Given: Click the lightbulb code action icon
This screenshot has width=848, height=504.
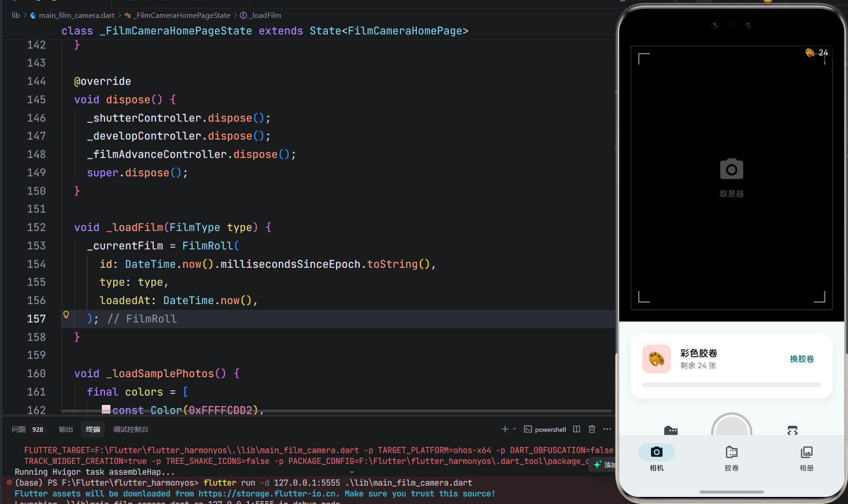Looking at the screenshot, I should [66, 314].
